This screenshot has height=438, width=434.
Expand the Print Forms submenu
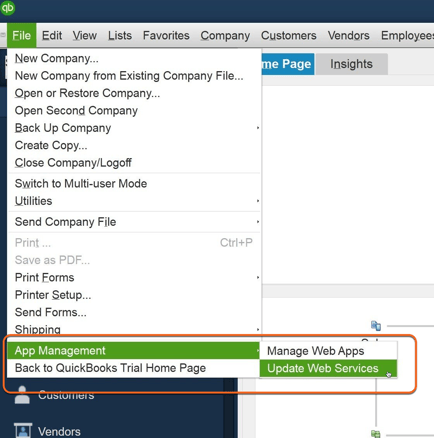(134, 277)
